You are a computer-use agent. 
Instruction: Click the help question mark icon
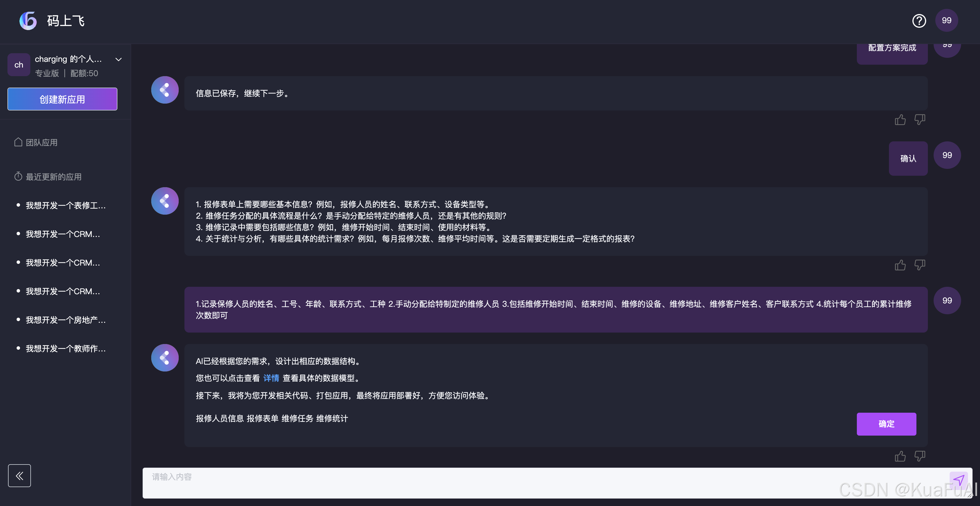click(x=919, y=21)
